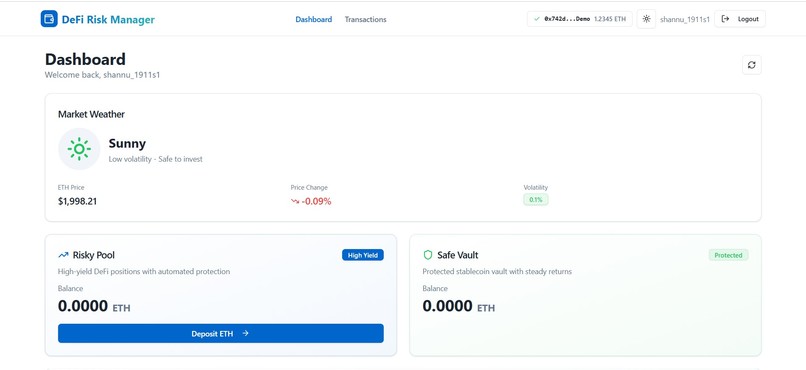Open the Dashboard nav tab
Screen dimensions: 806x370
(314, 20)
